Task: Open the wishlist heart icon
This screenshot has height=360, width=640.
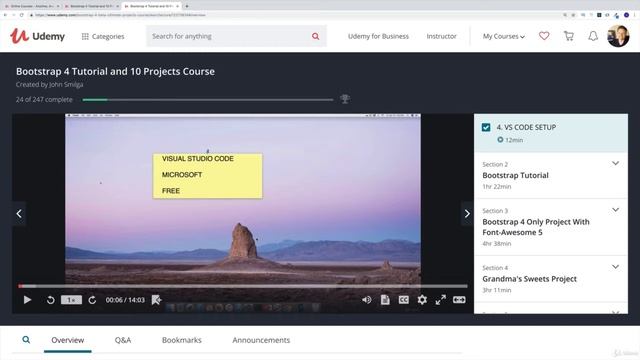Action: click(544, 36)
